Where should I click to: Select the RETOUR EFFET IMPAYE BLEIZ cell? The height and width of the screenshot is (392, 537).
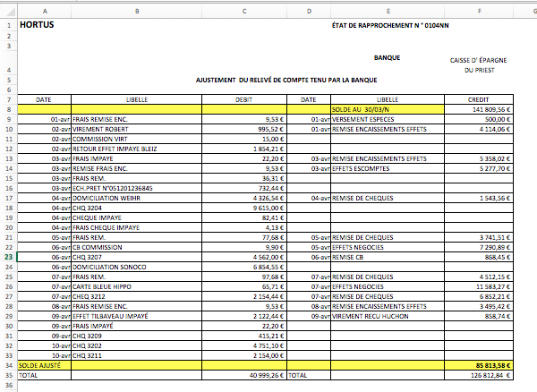pyautogui.click(x=134, y=149)
